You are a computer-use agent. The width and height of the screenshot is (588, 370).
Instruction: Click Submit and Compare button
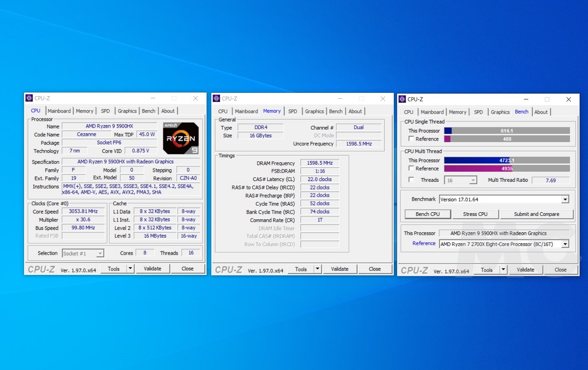pos(536,214)
